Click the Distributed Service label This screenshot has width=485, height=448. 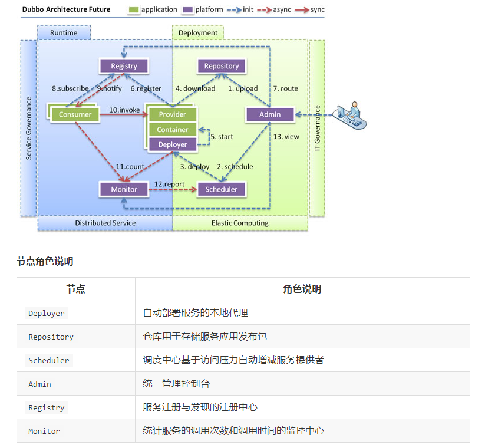coord(105,223)
